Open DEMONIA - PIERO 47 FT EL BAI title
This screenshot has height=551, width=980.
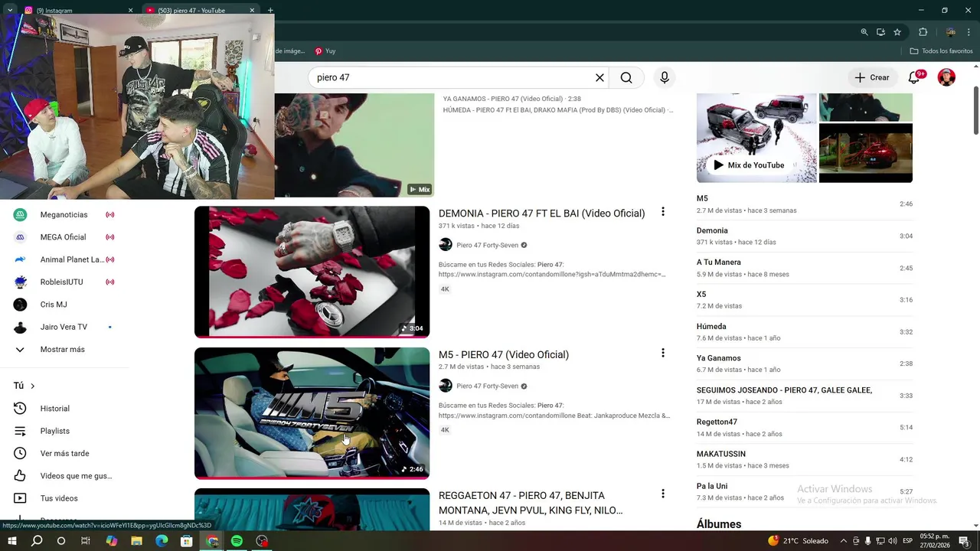(x=541, y=214)
